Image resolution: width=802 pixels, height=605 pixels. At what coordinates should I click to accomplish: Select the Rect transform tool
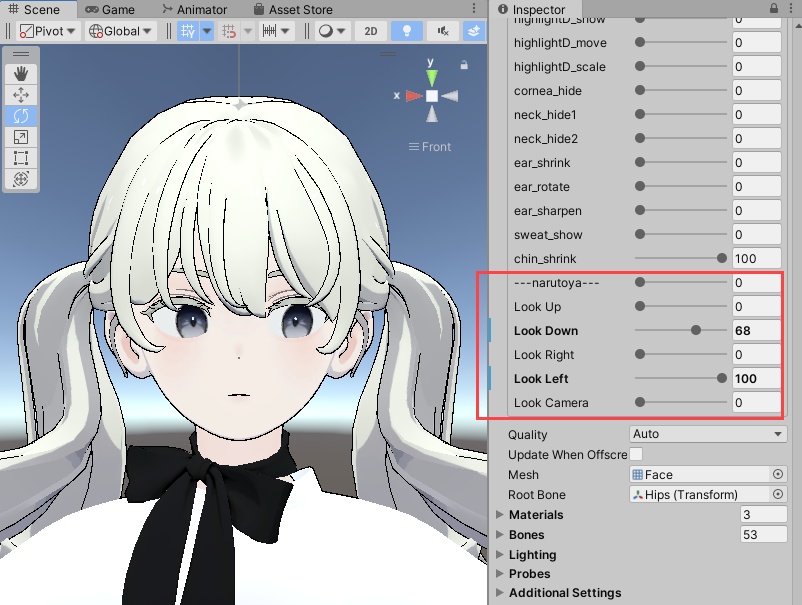point(21,158)
